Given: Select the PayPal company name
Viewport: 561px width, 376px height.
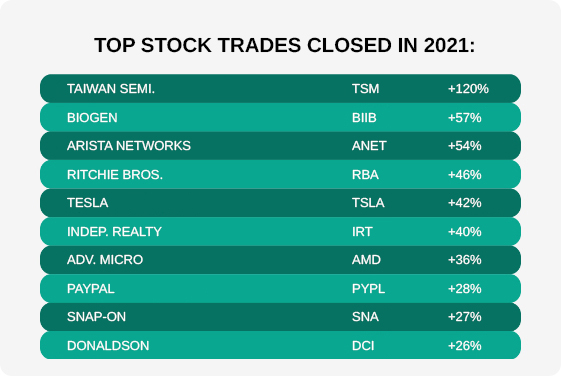Looking at the screenshot, I should 91,289.
